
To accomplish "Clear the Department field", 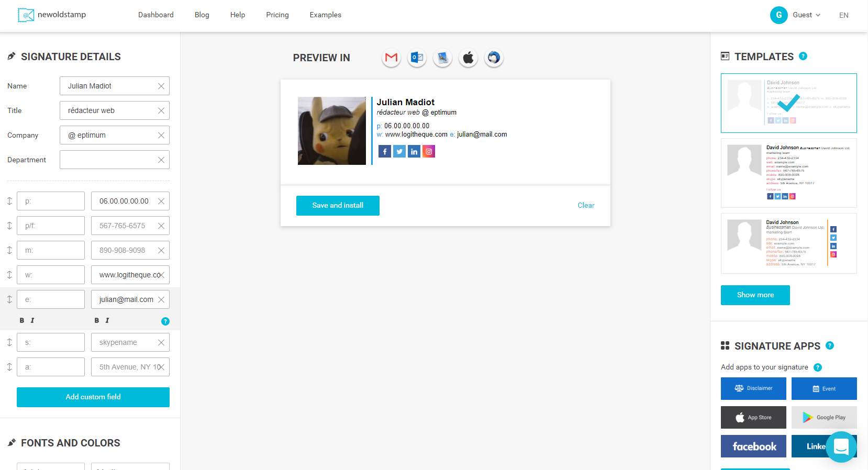I will point(161,160).
